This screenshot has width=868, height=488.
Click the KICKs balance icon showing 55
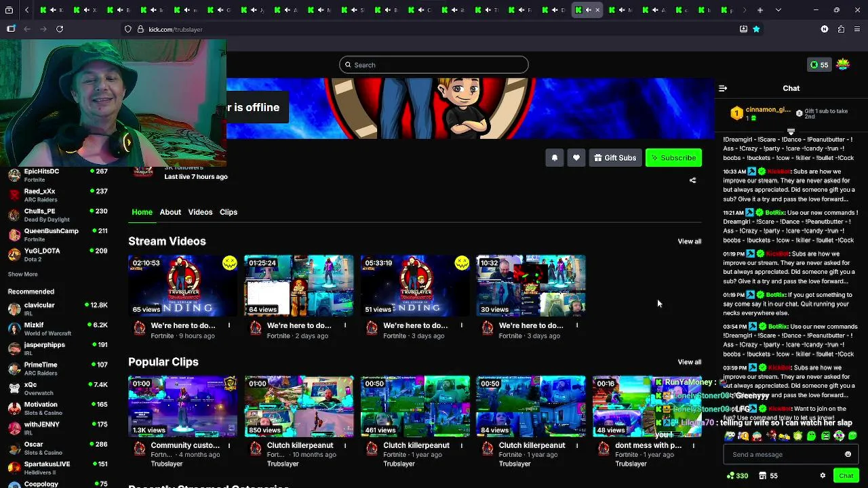(819, 65)
